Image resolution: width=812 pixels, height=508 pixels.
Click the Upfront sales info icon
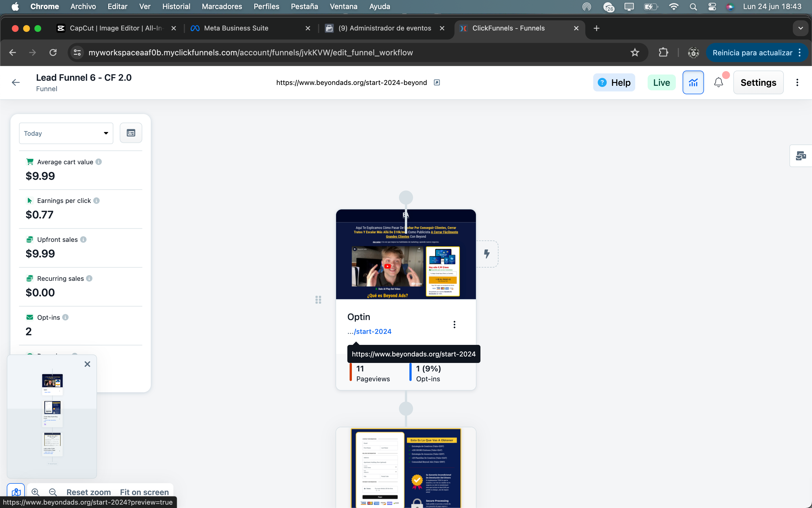coord(83,240)
